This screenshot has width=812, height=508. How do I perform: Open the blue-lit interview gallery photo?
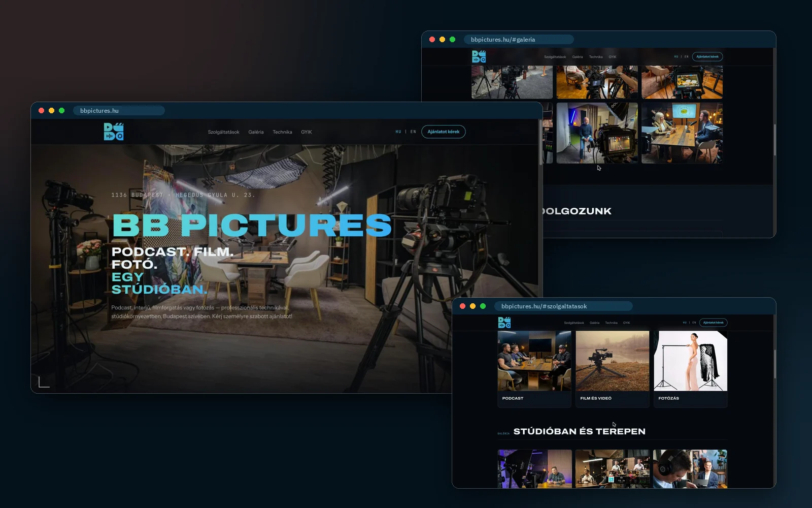tap(597, 133)
